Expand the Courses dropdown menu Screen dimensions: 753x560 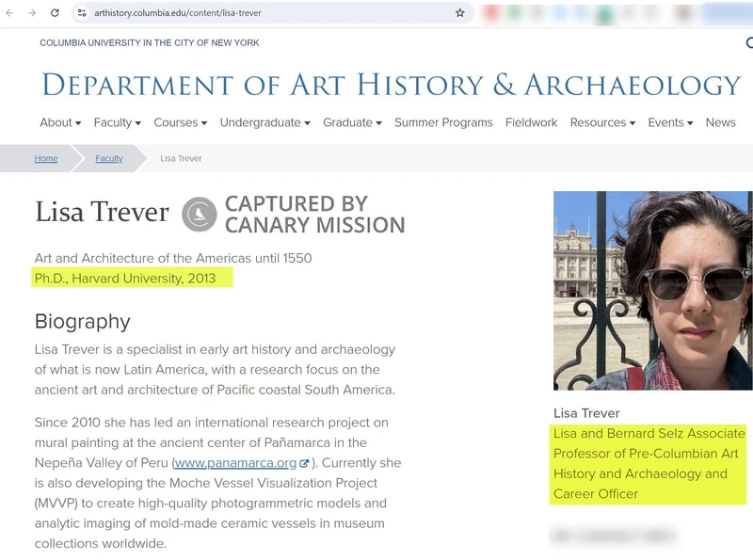(x=179, y=122)
